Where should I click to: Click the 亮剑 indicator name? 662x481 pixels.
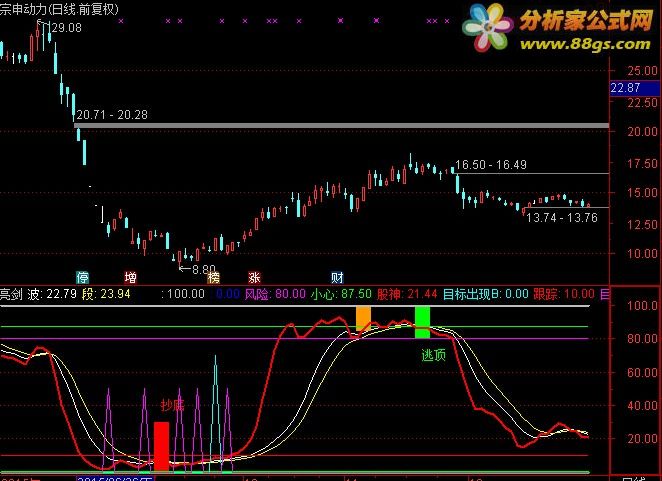coord(11,294)
